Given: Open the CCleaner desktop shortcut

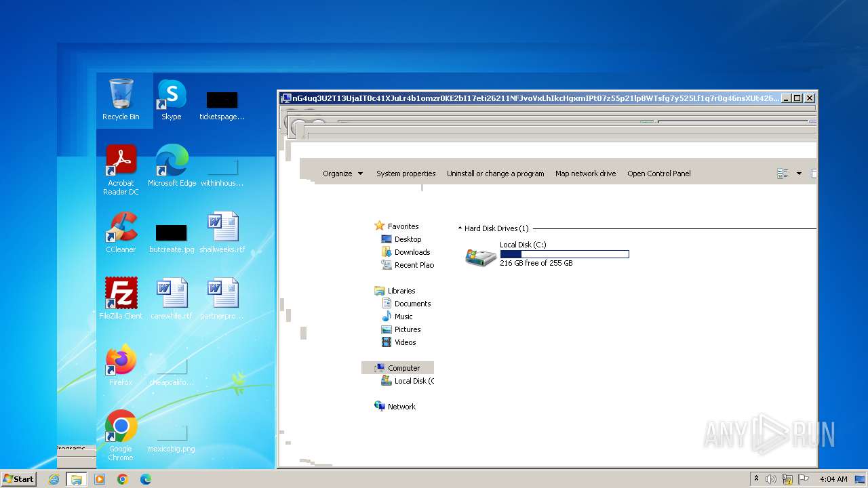Looking at the screenshot, I should (121, 232).
